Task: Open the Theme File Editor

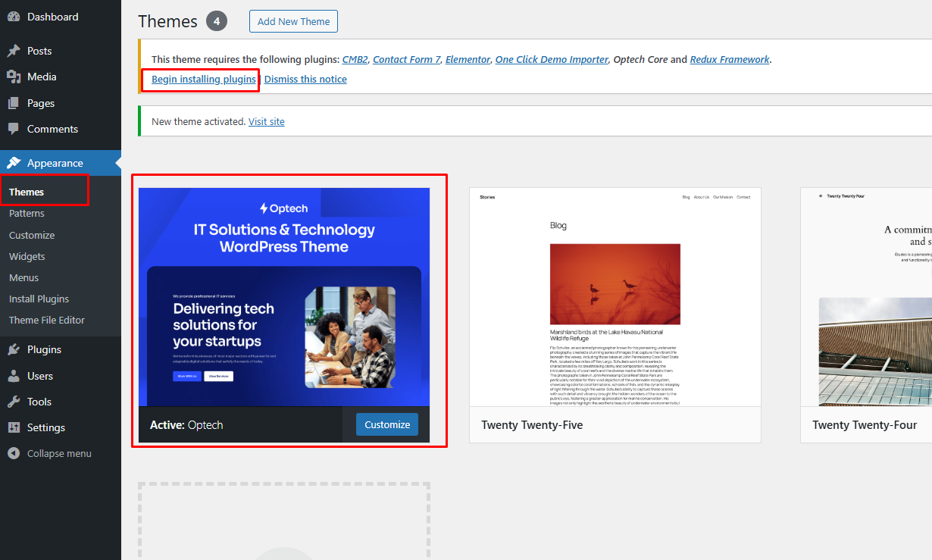Action: (x=47, y=320)
